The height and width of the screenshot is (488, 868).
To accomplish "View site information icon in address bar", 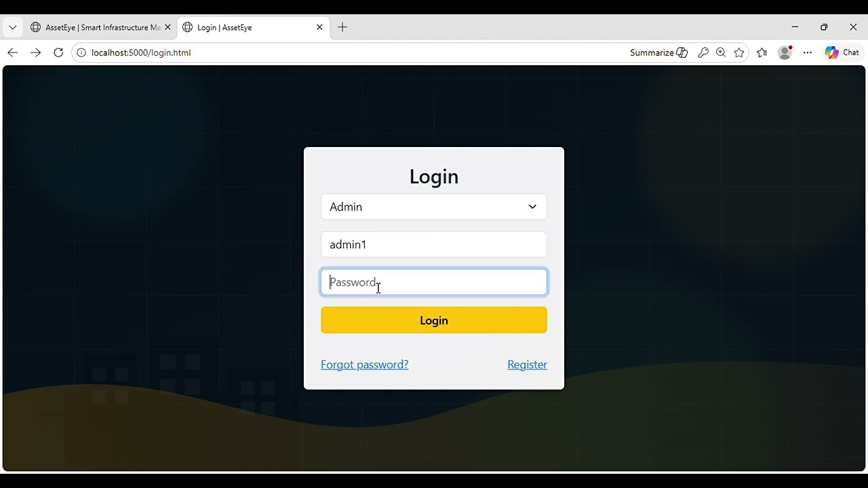I will (81, 53).
